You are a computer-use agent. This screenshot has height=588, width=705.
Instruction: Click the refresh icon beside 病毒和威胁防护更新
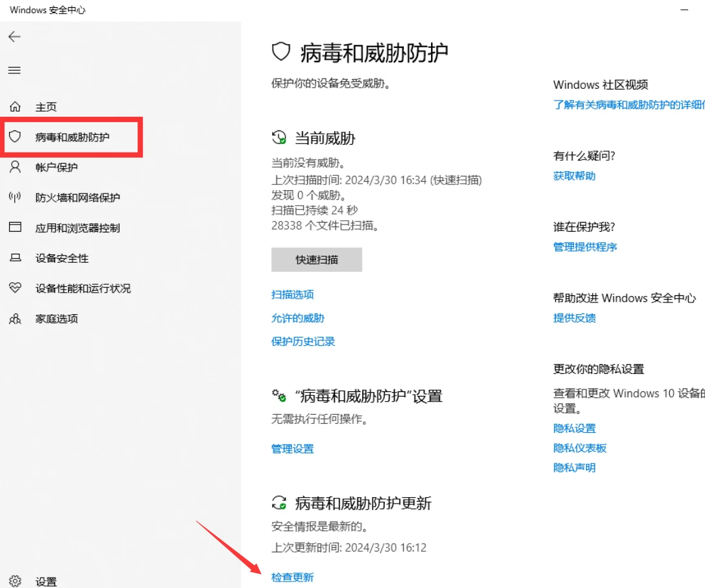278,502
